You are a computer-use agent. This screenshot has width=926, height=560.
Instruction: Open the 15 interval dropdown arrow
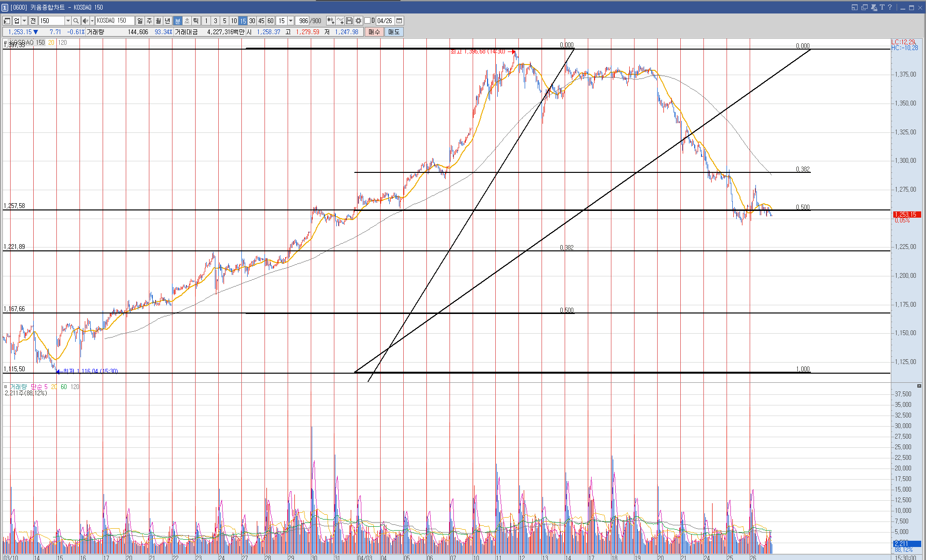291,21
